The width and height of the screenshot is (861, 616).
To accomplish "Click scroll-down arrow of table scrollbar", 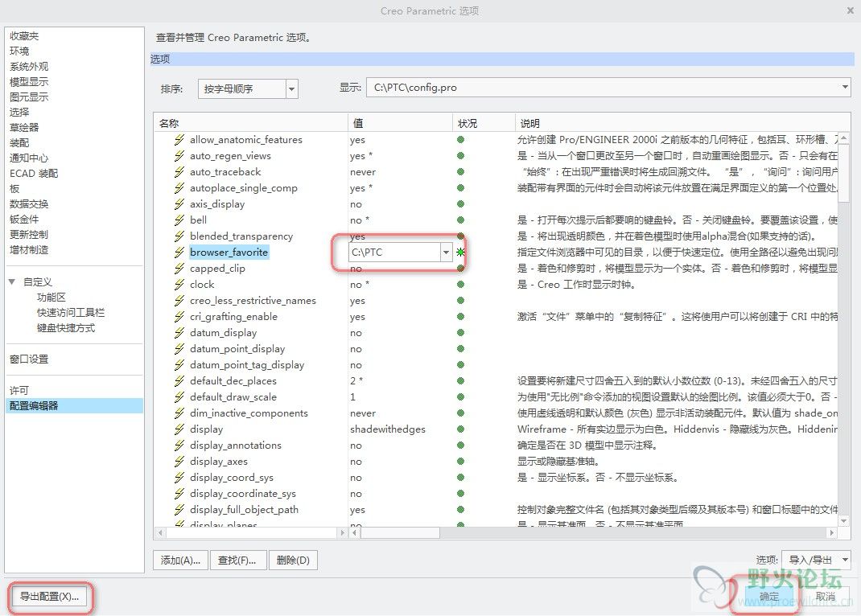I will pos(844,521).
